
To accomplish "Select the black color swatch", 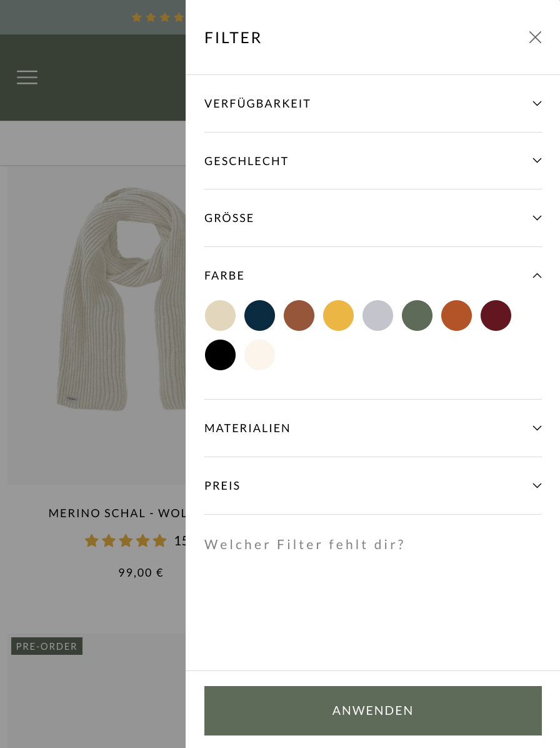I will (220, 355).
